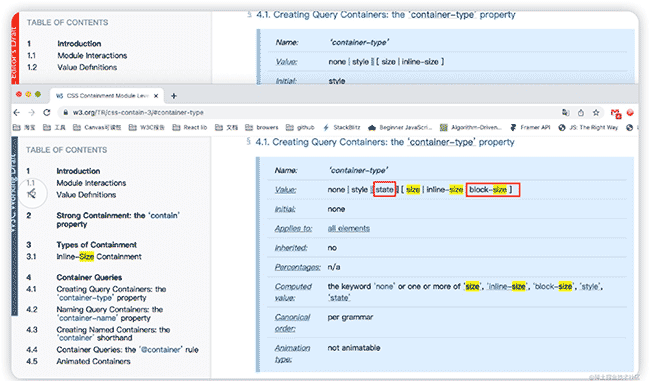
Task: Open the 淘宝 bookmark folder
Action: pos(24,127)
